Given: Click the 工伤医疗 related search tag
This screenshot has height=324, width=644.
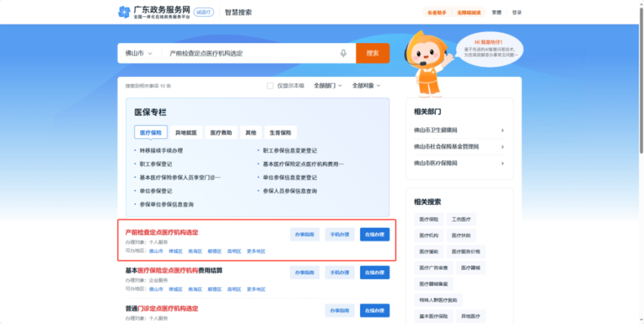Looking at the screenshot, I should [x=462, y=219].
